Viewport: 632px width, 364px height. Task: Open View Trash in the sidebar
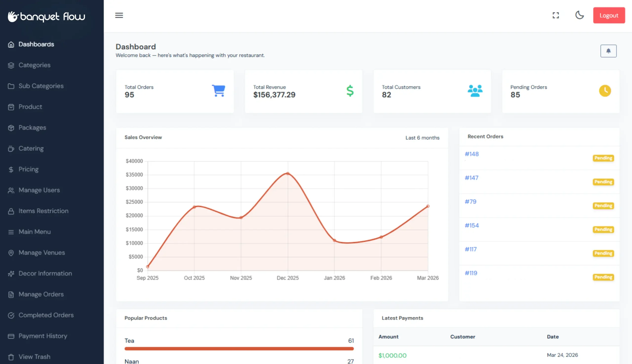(x=34, y=357)
